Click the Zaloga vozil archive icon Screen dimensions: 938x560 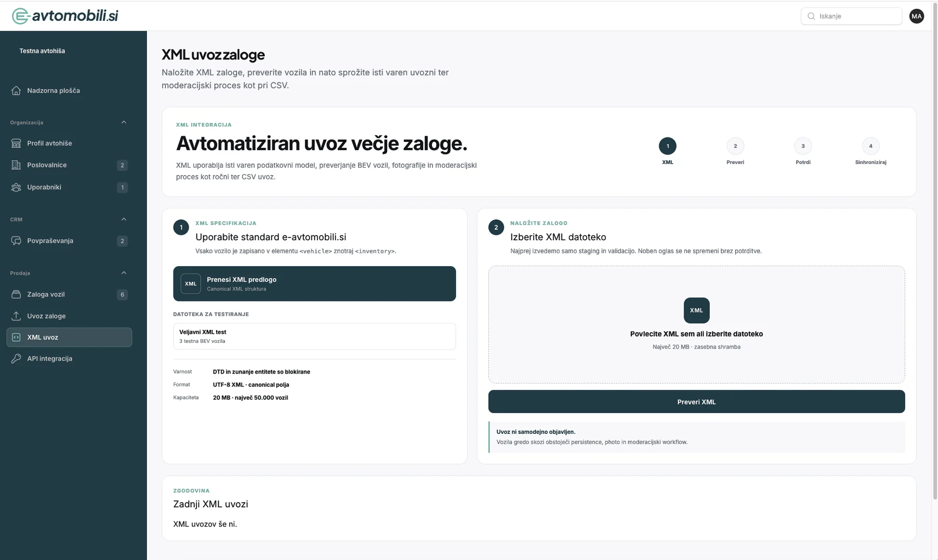point(16,294)
